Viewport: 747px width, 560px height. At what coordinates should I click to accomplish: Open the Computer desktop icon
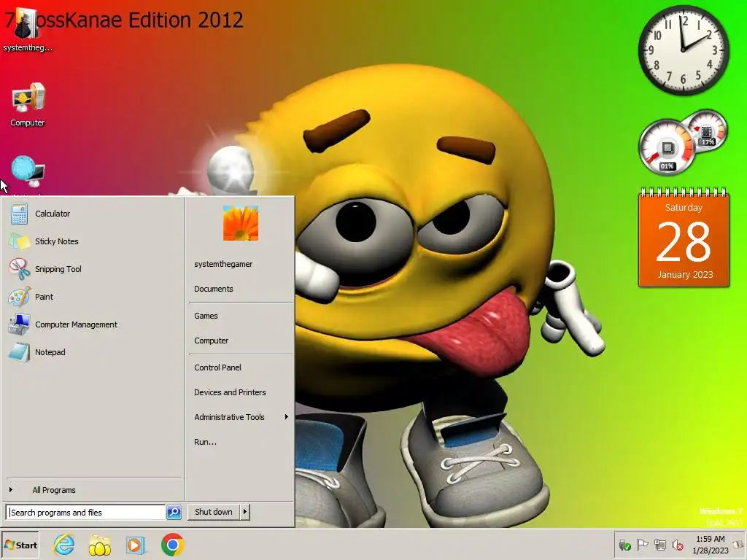point(28,105)
